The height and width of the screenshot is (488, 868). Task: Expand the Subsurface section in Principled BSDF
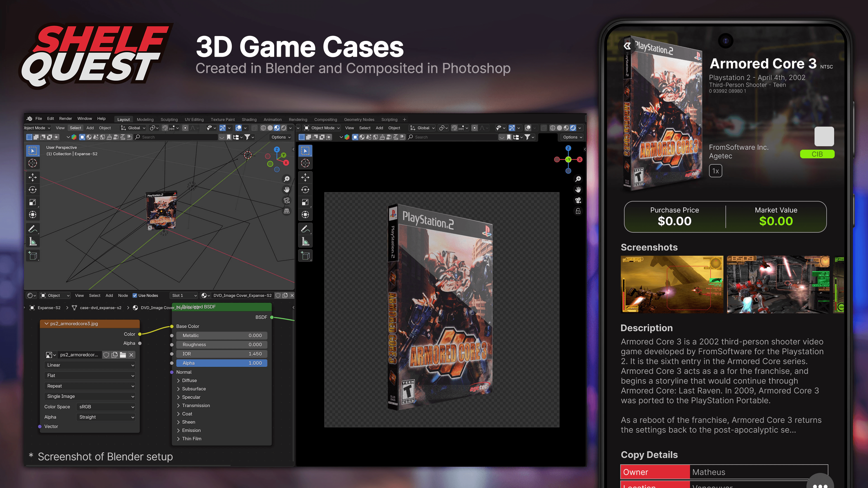[x=194, y=389]
